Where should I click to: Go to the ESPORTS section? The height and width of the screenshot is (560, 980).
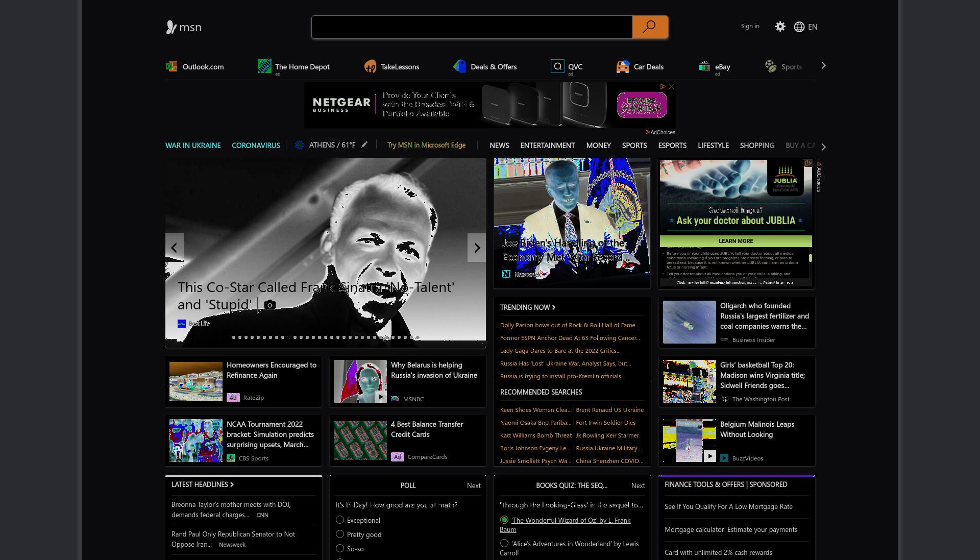click(672, 145)
